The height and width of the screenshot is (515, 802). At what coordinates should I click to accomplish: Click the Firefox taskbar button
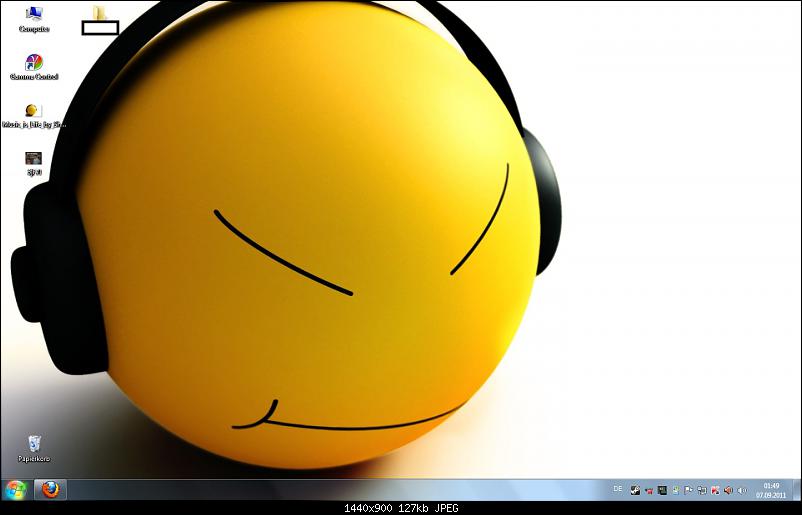point(49,490)
